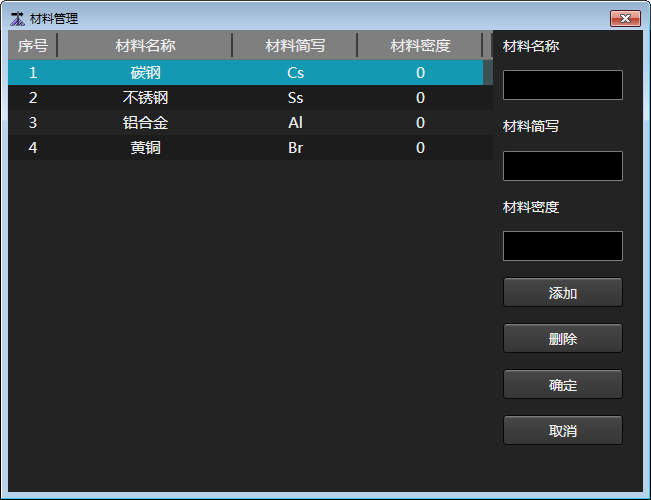Click row number 4 cell
The width and height of the screenshot is (651, 500).
pos(33,147)
